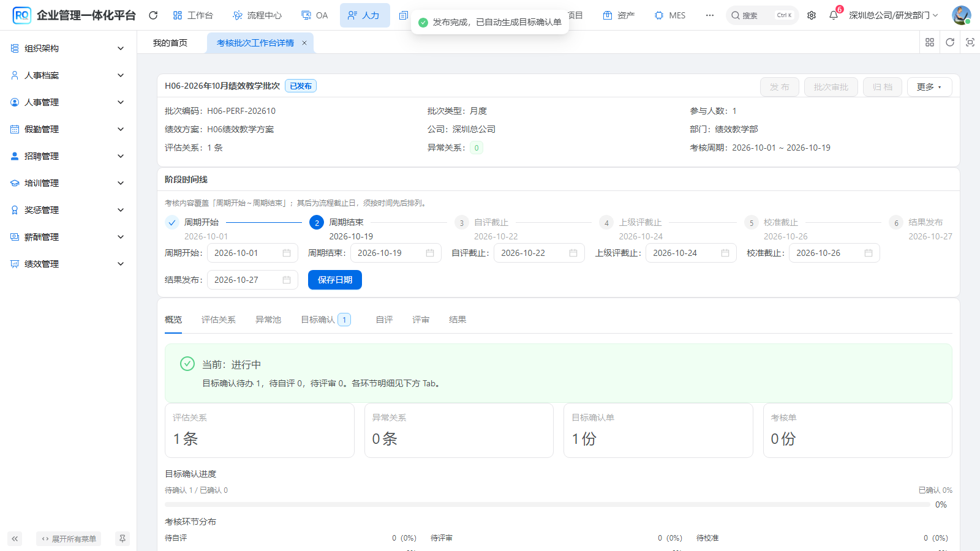This screenshot has width=980, height=551.
Task: Click the 组织架构 sidebar icon
Action: pyautogui.click(x=15, y=48)
